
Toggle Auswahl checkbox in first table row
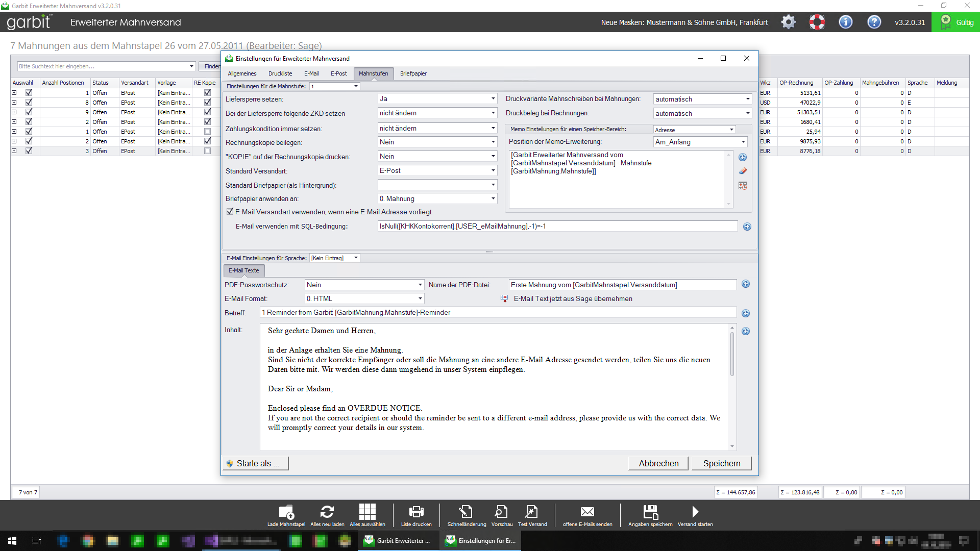pos(29,93)
